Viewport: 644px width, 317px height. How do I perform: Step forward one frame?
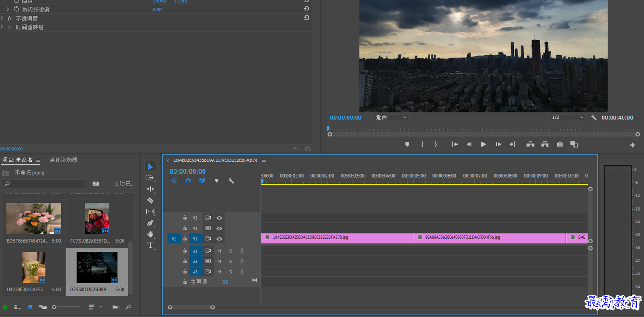pyautogui.click(x=498, y=144)
